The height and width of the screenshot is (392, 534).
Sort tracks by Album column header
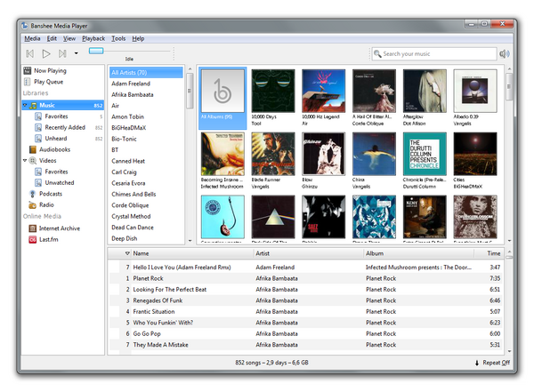[419, 253]
